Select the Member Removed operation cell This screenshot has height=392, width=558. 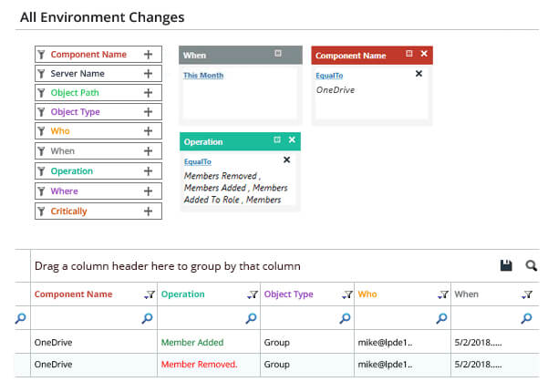pyautogui.click(x=199, y=365)
